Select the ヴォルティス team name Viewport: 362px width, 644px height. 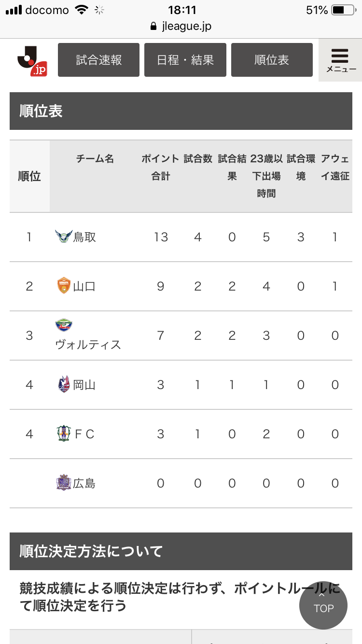[88, 345]
